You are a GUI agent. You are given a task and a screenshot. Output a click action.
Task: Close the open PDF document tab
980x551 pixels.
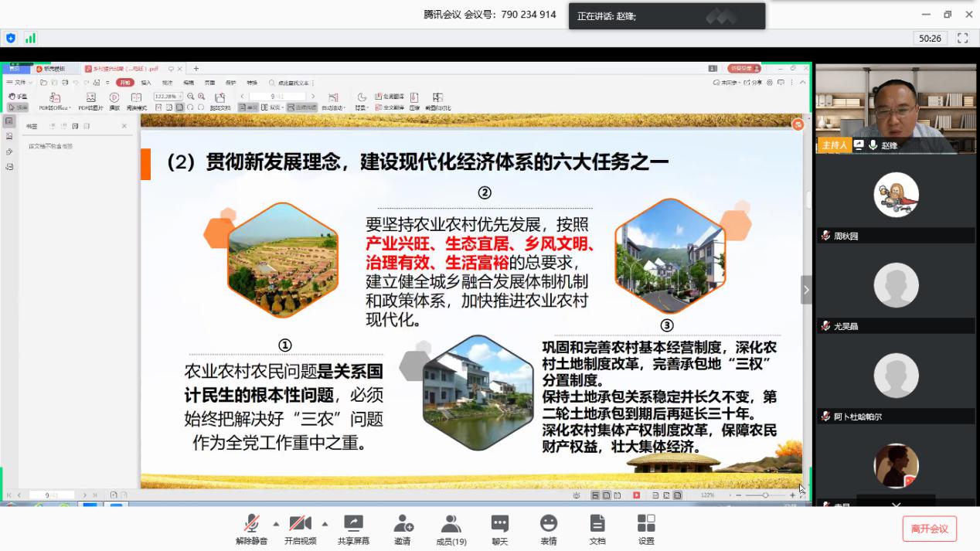pos(181,69)
